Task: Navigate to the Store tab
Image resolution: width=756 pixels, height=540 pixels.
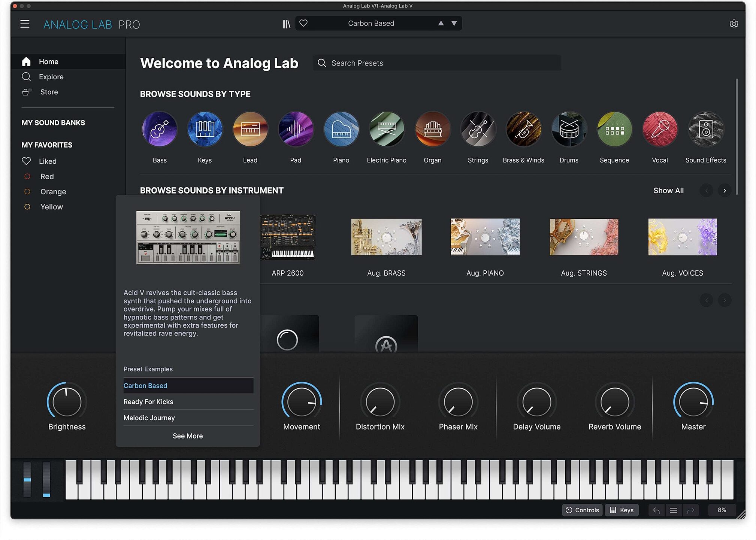Action: click(48, 92)
